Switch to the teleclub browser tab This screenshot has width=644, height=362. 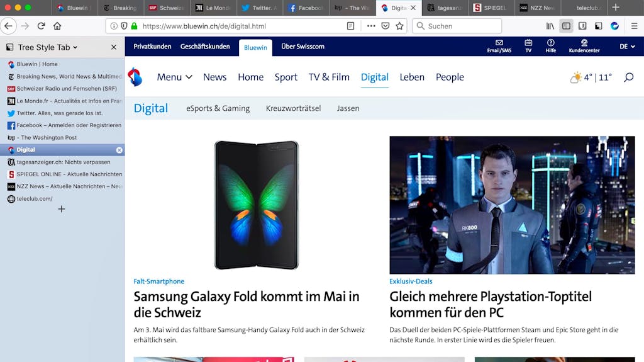(x=584, y=8)
